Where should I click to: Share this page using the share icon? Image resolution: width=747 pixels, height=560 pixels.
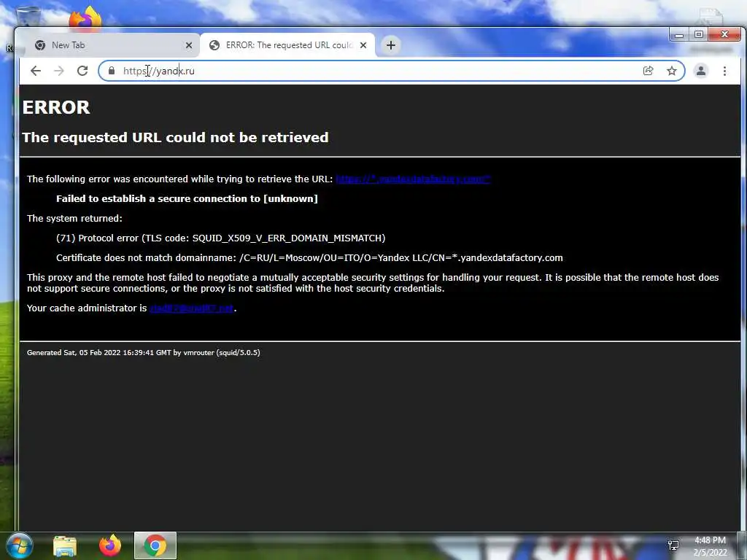pos(648,71)
